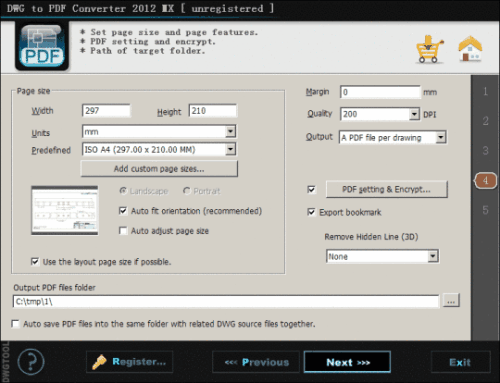500x383 pixels.
Task: Click the page layout preview thumbnail
Action: 65,211
